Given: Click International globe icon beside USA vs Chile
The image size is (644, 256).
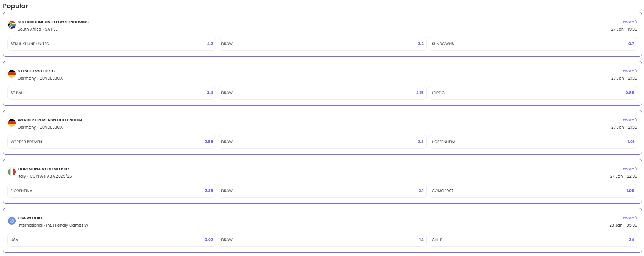Looking at the screenshot, I should [x=12, y=221].
